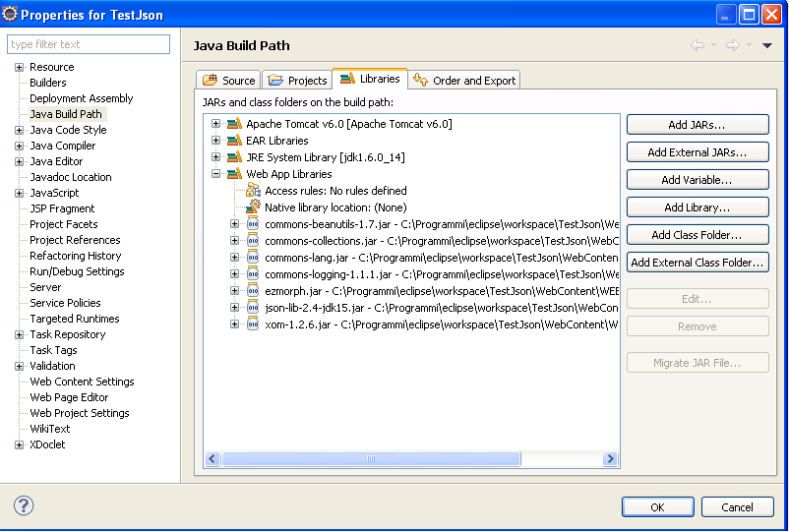Select Run/Debug Settings in the tree

[x=77, y=271]
